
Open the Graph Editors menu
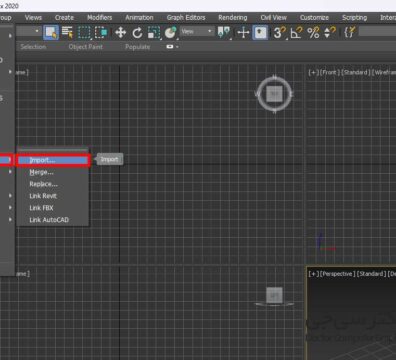[186, 17]
